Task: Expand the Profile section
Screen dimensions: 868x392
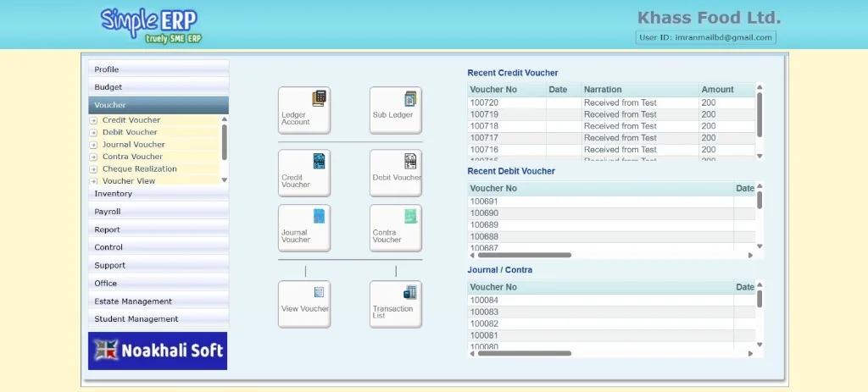Action: point(159,69)
